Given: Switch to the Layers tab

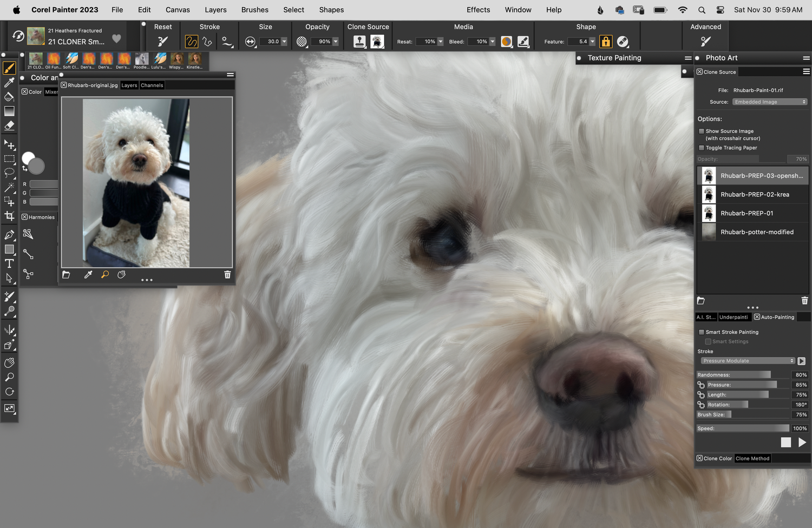Looking at the screenshot, I should [x=129, y=85].
